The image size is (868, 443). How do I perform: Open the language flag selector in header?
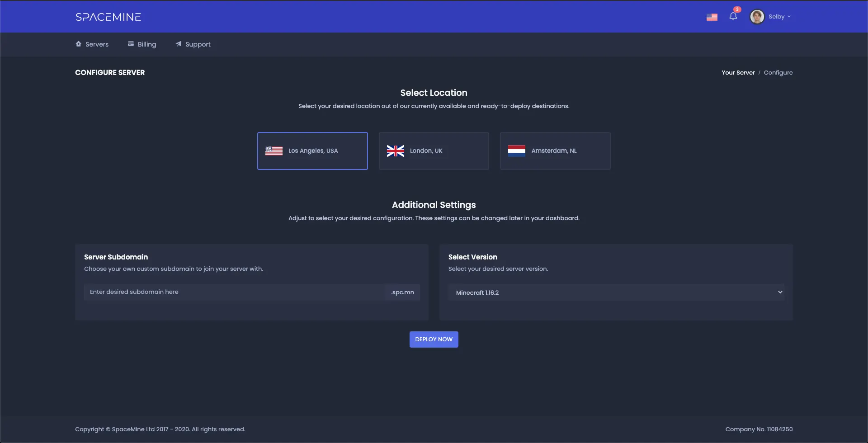tap(712, 17)
